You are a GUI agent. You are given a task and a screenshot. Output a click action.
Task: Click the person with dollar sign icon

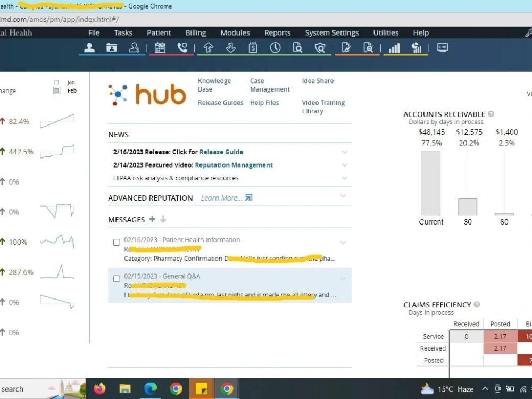coord(134,47)
